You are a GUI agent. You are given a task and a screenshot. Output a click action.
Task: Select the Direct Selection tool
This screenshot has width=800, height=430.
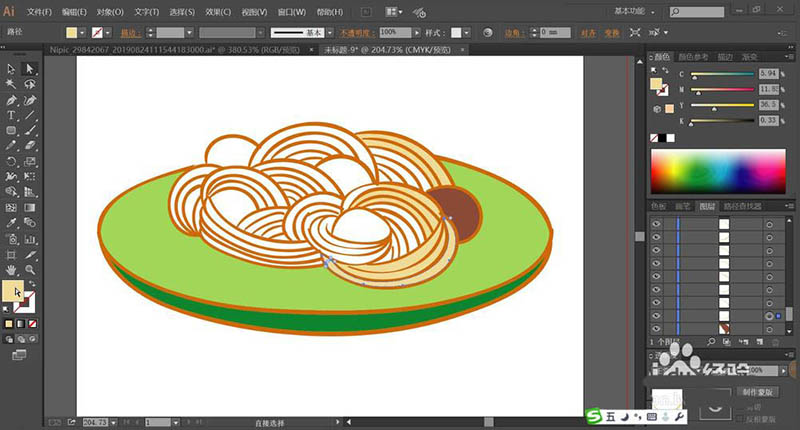(30, 68)
